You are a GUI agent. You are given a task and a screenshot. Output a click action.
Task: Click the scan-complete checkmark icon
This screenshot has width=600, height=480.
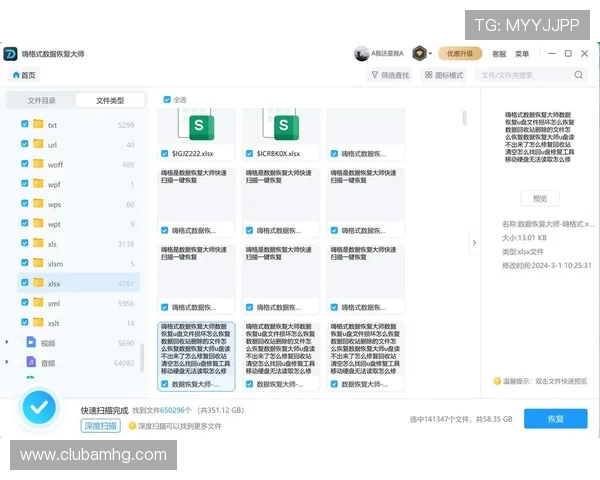tap(39, 407)
